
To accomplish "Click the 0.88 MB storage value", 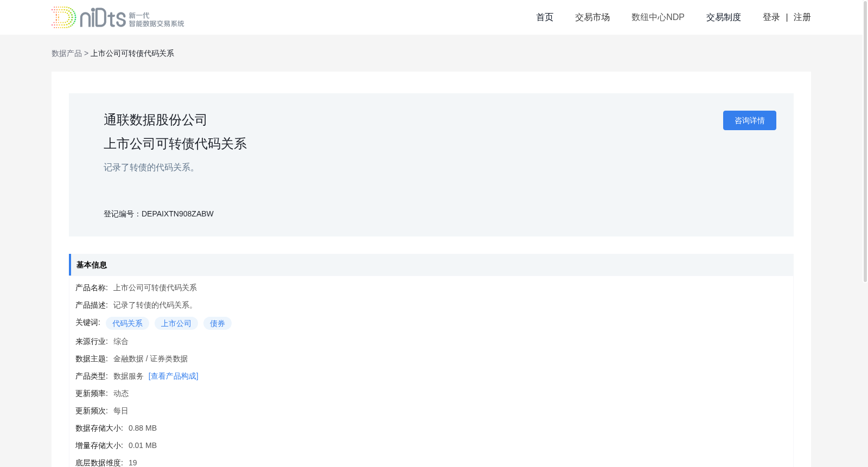I will click(143, 428).
